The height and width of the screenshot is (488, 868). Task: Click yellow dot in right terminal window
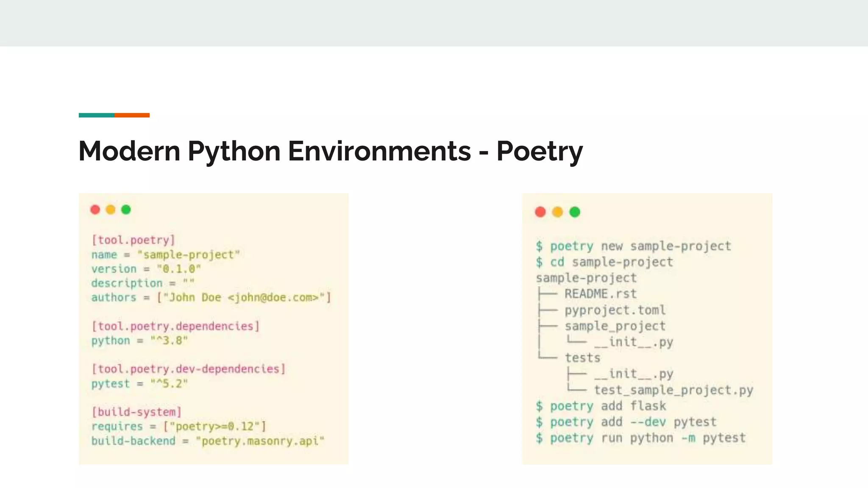tap(557, 212)
